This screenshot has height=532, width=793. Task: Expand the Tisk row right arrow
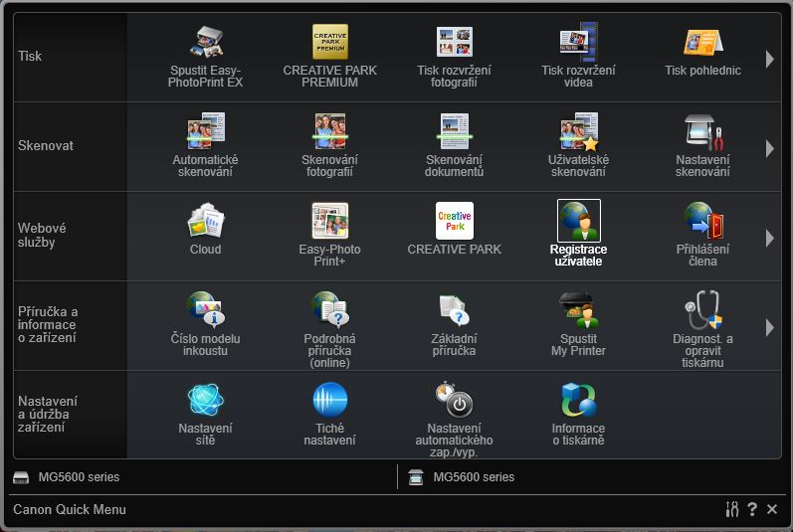click(769, 59)
